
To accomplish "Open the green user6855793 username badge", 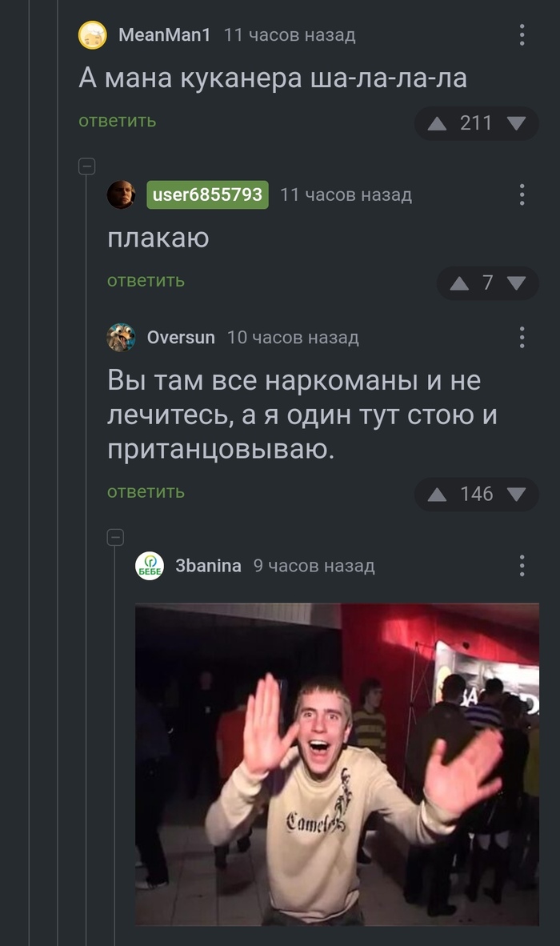I will click(x=208, y=194).
